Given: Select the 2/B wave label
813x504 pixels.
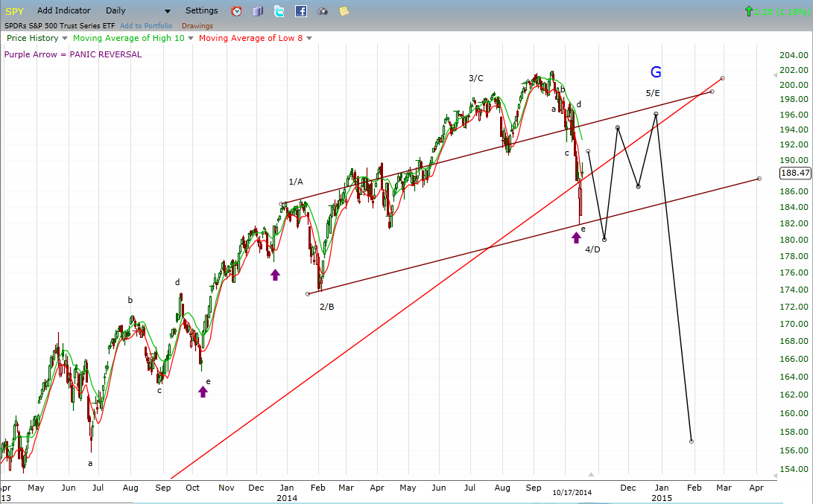Looking at the screenshot, I should 326,307.
